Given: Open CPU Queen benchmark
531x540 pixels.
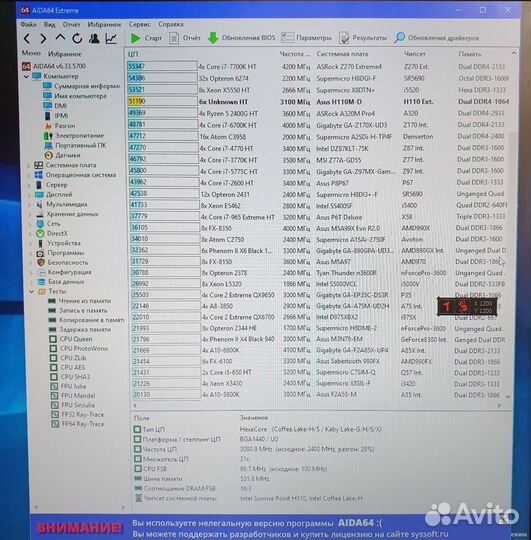Looking at the screenshot, I should click(71, 339).
